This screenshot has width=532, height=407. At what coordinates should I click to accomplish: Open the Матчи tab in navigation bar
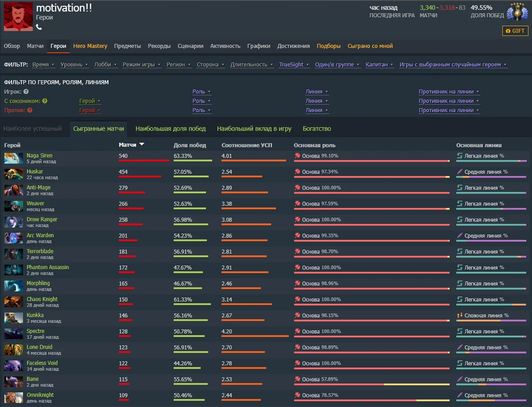coord(35,46)
